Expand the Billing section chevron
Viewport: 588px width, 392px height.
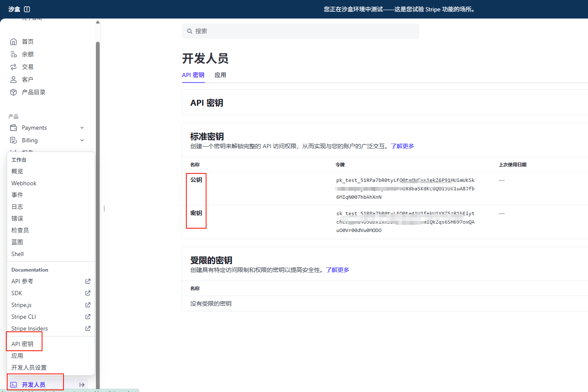(82, 140)
